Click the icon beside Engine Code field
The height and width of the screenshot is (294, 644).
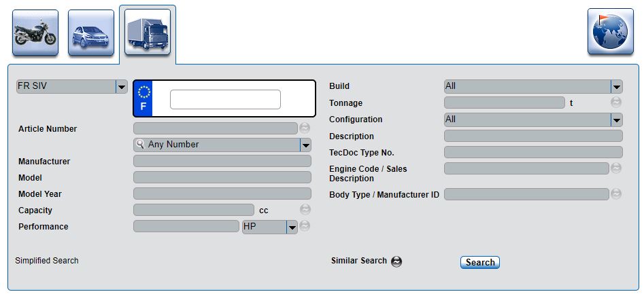[x=616, y=168]
